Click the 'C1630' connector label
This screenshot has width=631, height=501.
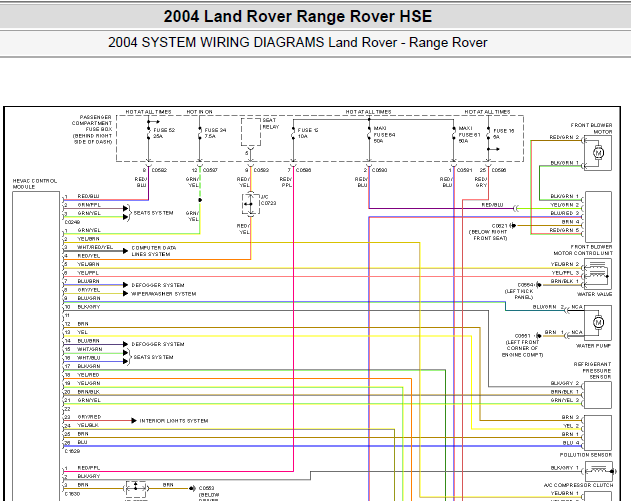tap(72, 494)
